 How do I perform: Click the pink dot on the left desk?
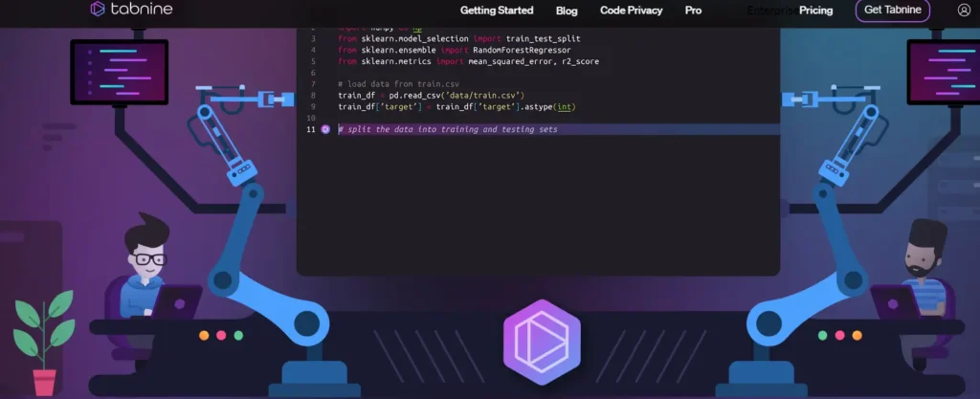click(x=221, y=335)
